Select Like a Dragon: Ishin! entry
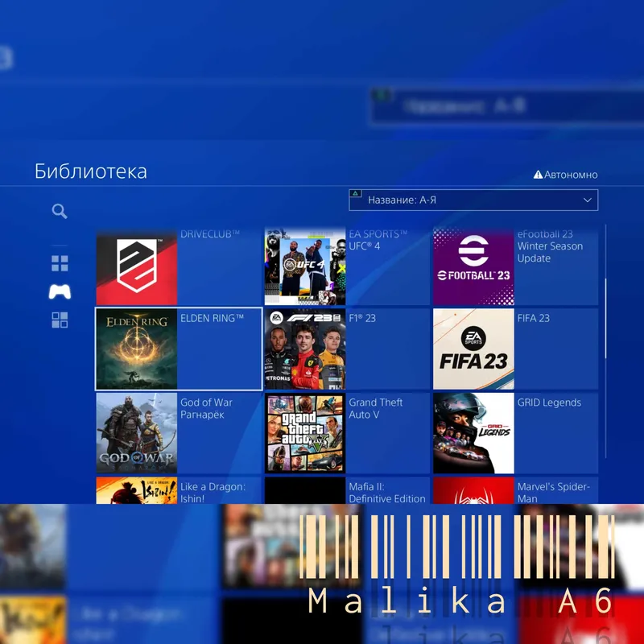This screenshot has width=644, height=644. click(x=179, y=490)
